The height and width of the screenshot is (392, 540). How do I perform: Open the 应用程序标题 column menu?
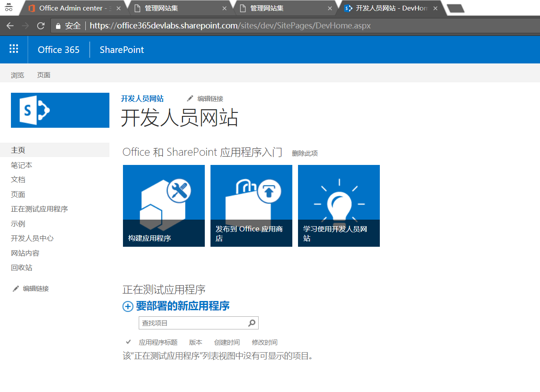[158, 342]
